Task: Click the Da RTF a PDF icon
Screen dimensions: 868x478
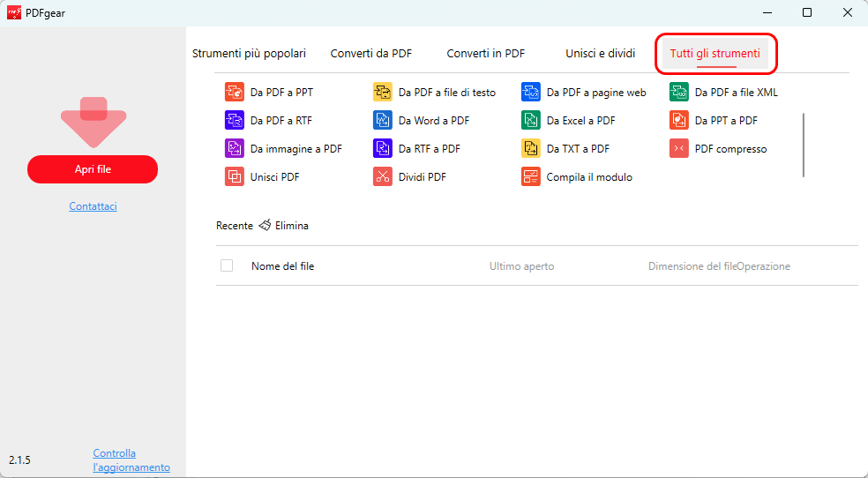Action: [x=383, y=149]
